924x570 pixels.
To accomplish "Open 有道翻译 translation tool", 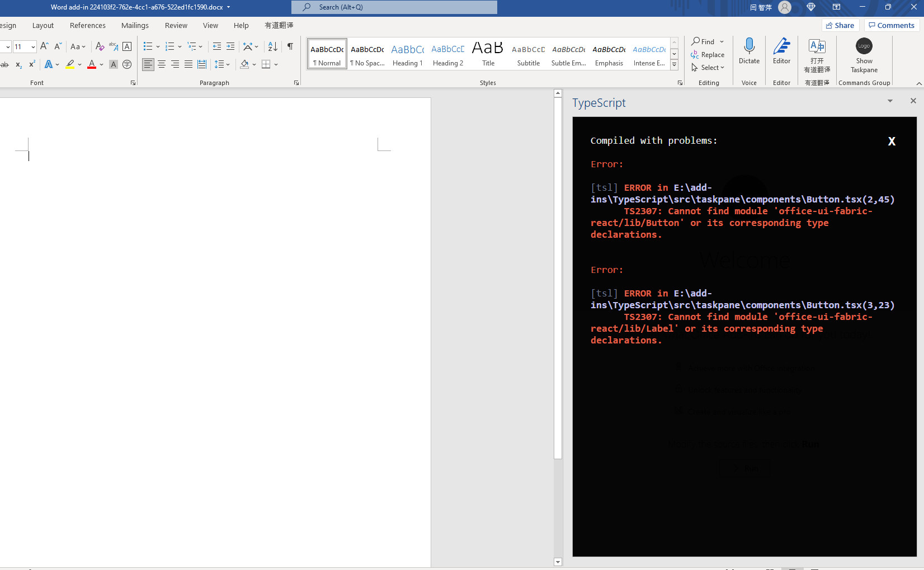I will (x=817, y=58).
